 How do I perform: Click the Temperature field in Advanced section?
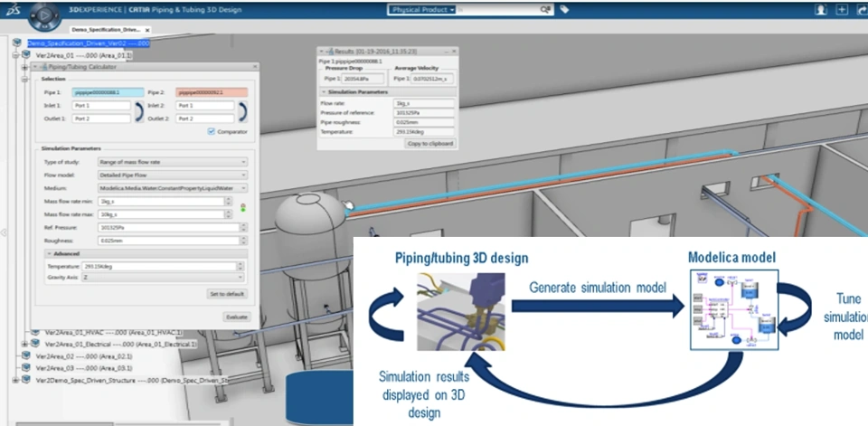[x=158, y=267]
